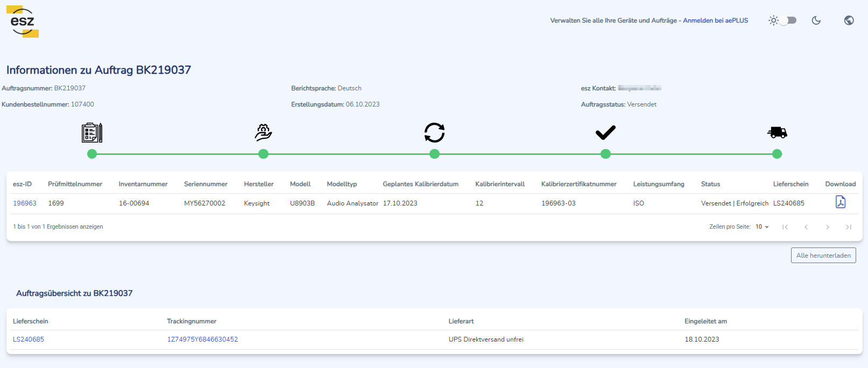Image resolution: width=868 pixels, height=368 pixels.
Task: Open the rows per page dropdown
Action: [762, 227]
